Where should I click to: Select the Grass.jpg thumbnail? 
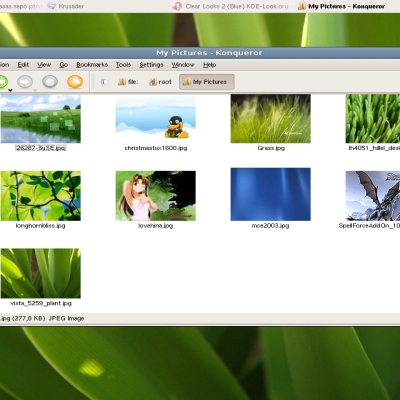tap(271, 119)
